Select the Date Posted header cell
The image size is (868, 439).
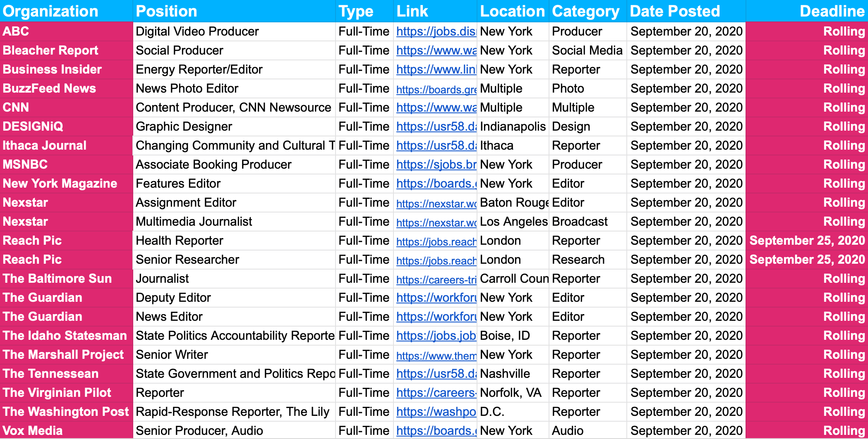coord(686,11)
